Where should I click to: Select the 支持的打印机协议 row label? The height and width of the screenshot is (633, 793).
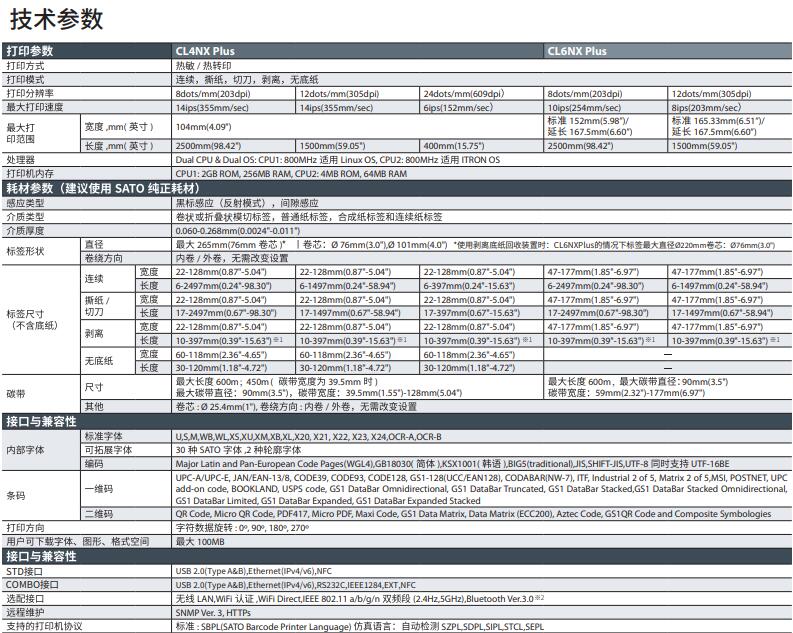(x=41, y=626)
